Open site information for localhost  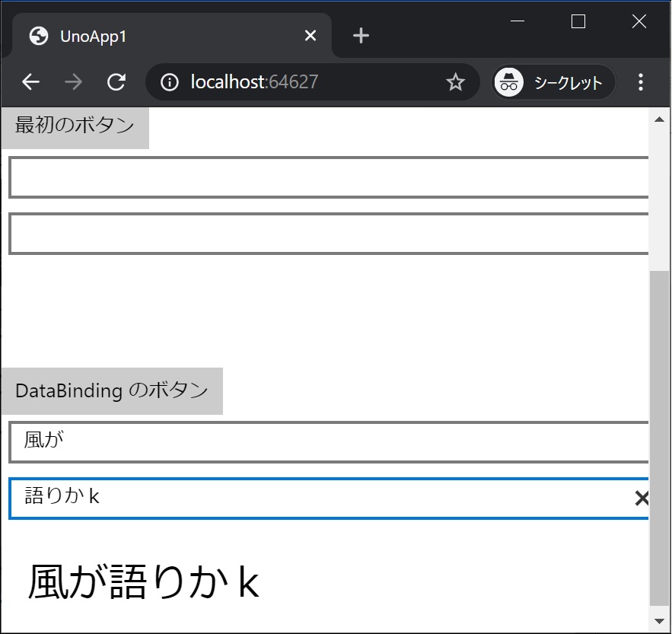pyautogui.click(x=169, y=81)
